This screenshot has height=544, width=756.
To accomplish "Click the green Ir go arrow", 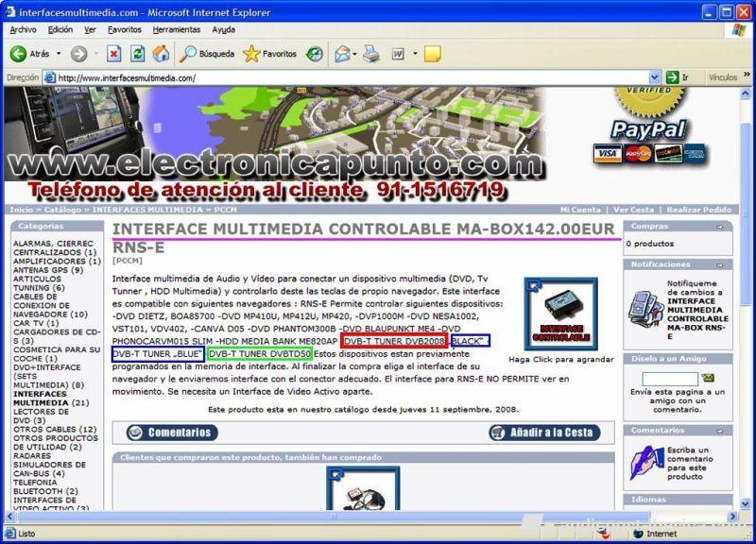I will tap(672, 77).
